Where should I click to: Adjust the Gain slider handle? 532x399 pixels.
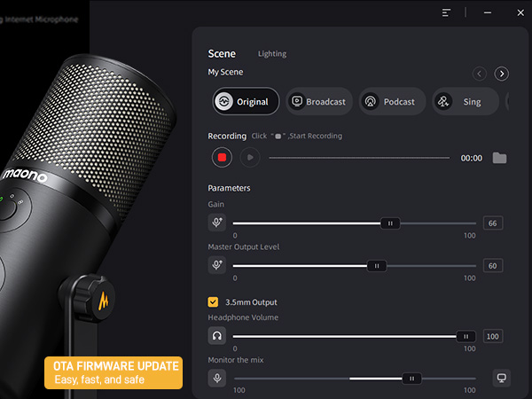(x=390, y=223)
